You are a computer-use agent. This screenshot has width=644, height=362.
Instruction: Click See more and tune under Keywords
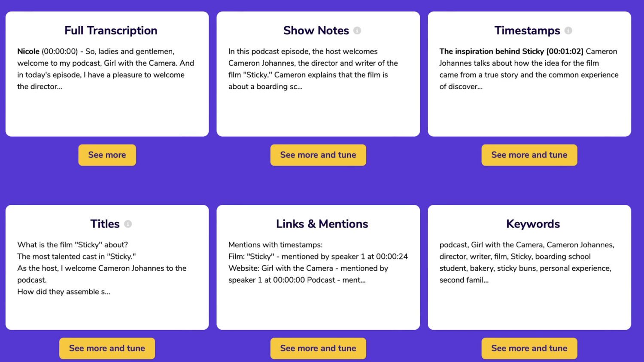point(529,348)
